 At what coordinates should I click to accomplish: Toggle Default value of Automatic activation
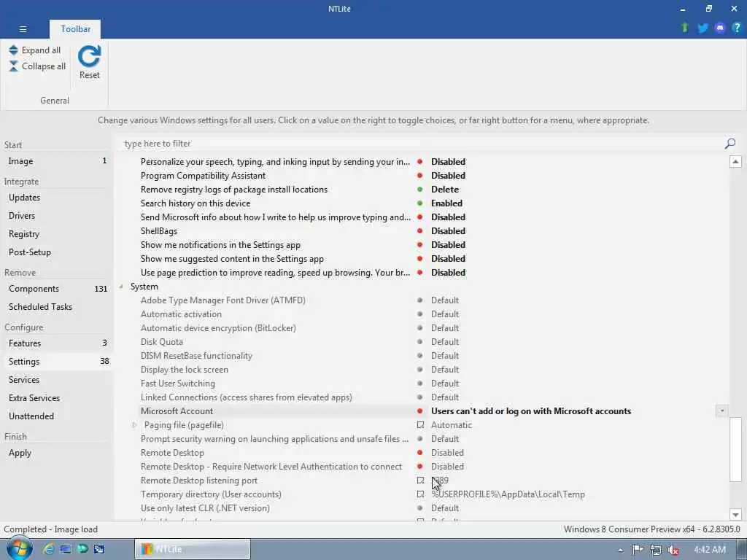click(445, 314)
